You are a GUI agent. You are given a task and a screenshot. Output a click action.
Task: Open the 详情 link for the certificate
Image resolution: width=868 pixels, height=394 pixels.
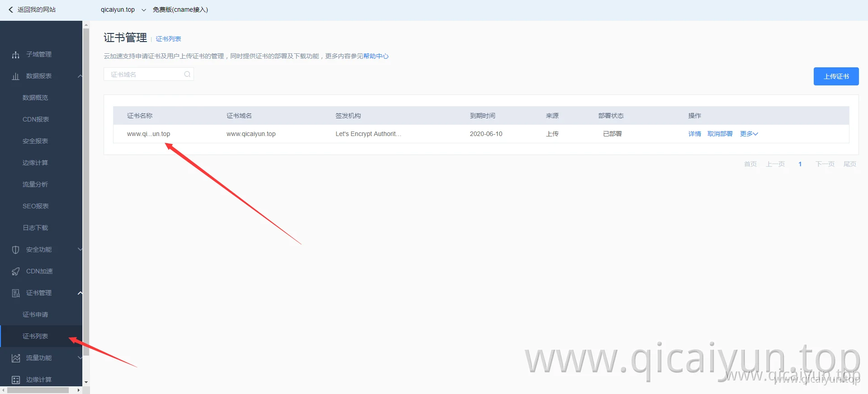(x=695, y=134)
